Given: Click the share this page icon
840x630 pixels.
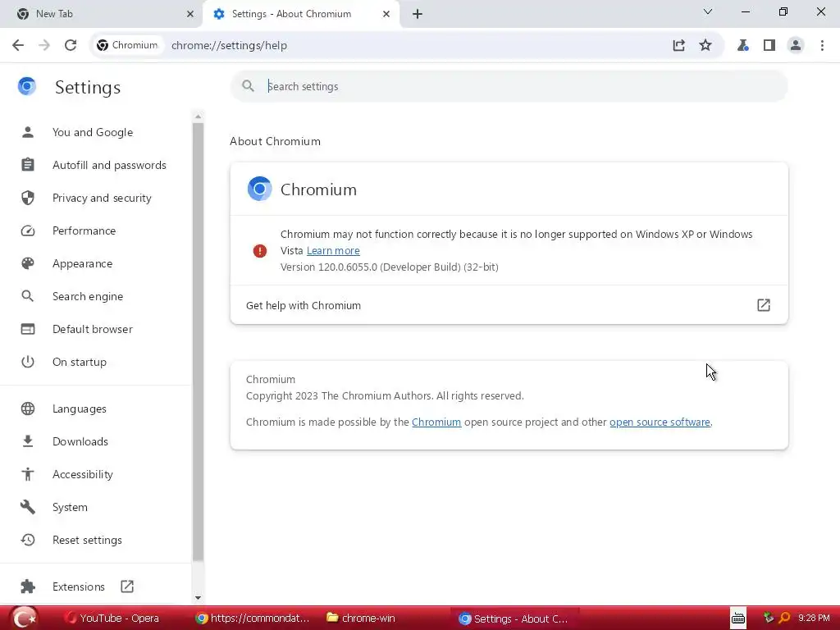Looking at the screenshot, I should [x=678, y=45].
